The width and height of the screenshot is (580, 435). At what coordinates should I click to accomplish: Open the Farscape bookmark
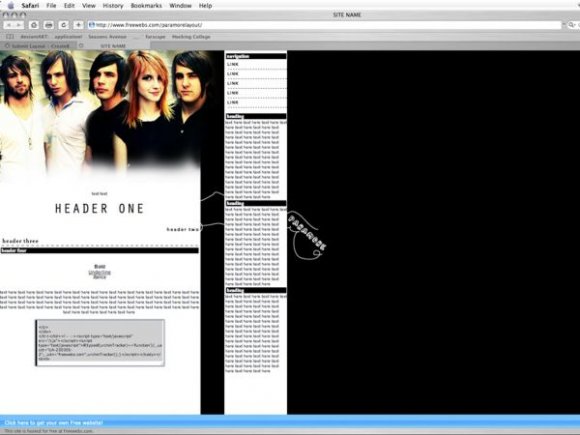pyautogui.click(x=155, y=37)
